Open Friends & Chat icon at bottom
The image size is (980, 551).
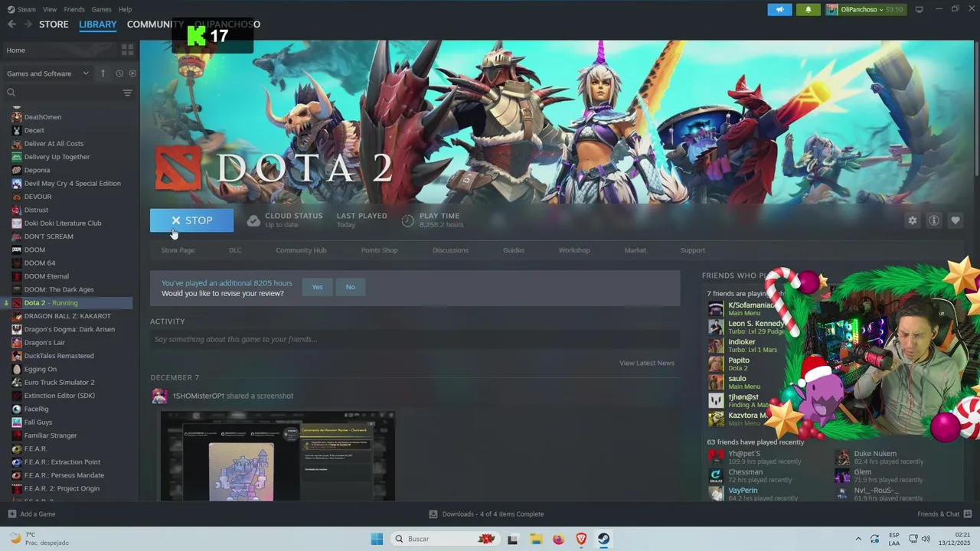click(x=968, y=514)
